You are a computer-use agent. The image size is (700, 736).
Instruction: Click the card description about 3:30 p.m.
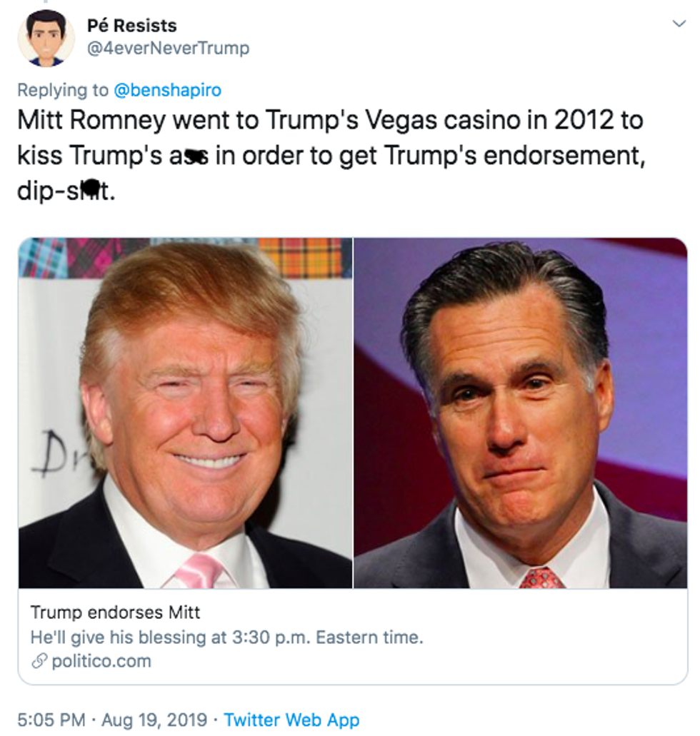[226, 637]
